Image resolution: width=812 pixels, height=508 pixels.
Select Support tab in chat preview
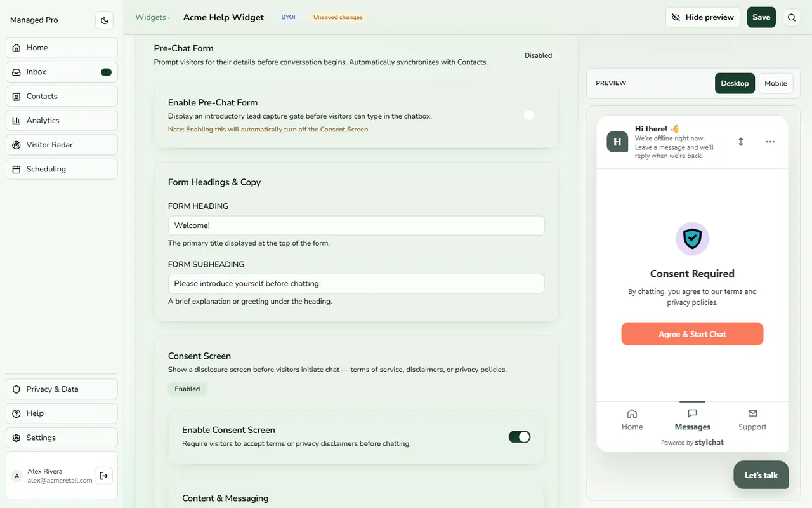(752, 420)
